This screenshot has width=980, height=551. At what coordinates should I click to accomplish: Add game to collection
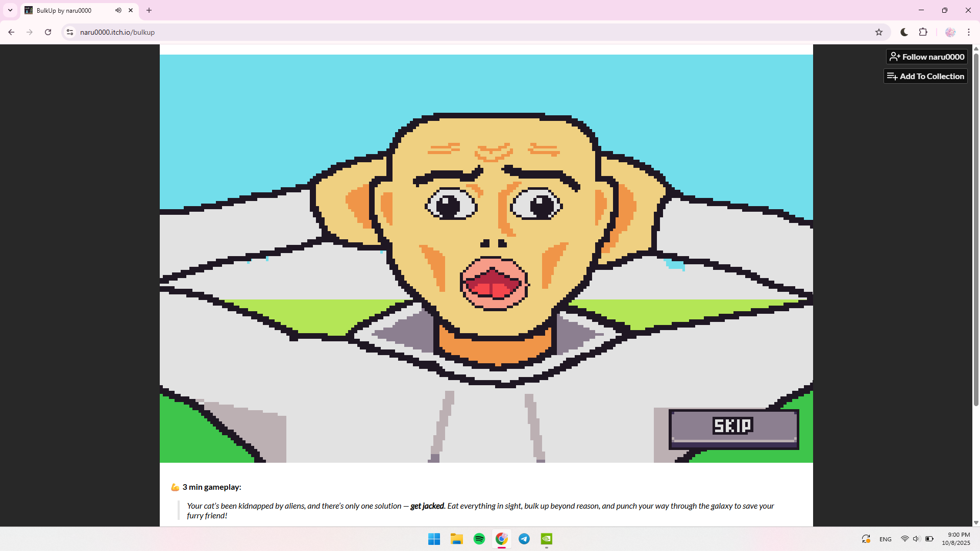click(925, 76)
